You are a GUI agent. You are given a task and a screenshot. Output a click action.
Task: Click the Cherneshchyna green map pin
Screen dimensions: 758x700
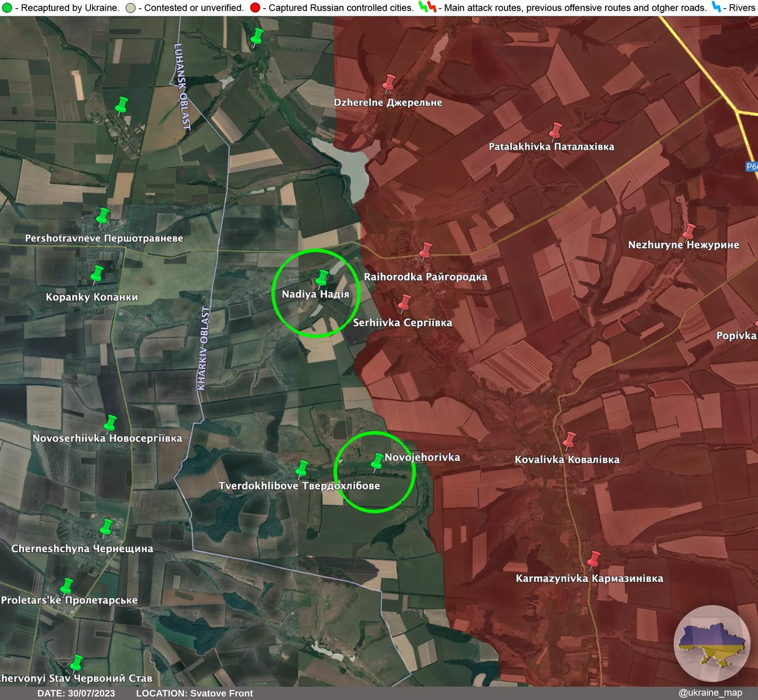(106, 528)
